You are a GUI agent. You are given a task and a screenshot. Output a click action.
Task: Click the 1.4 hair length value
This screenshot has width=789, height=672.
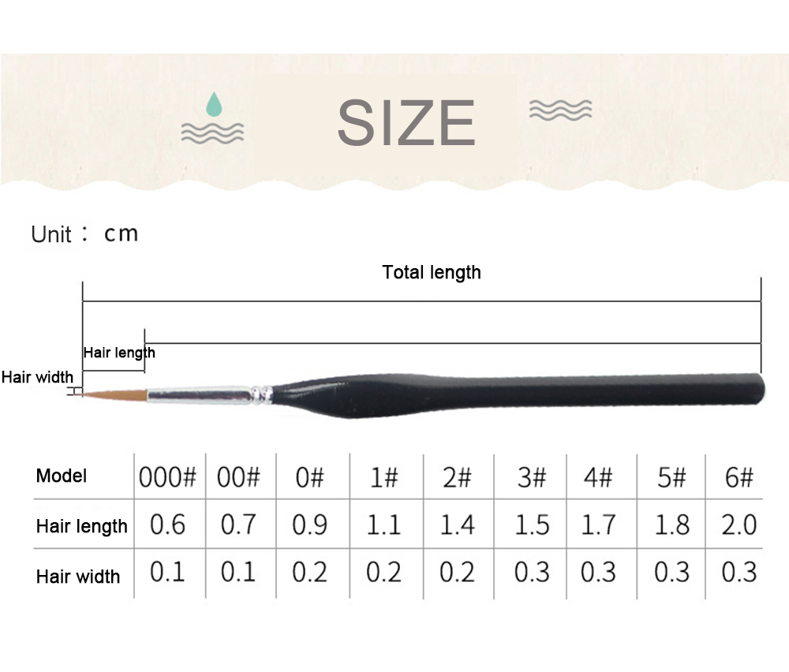[458, 525]
